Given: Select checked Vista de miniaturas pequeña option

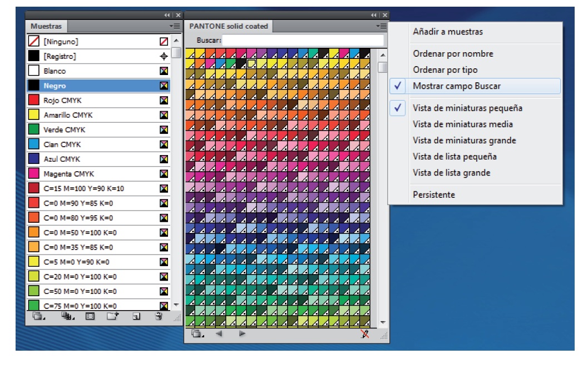Looking at the screenshot, I should 467,108.
